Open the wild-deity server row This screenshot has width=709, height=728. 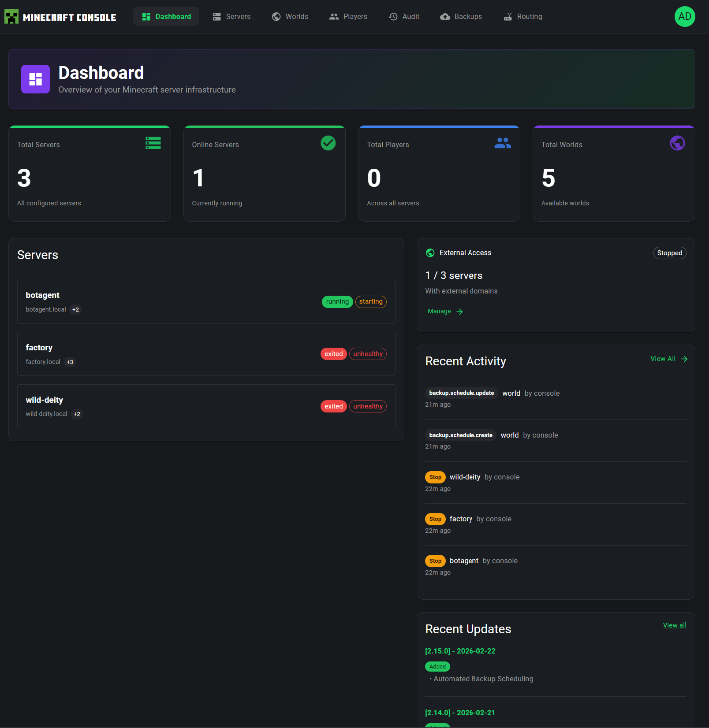206,406
